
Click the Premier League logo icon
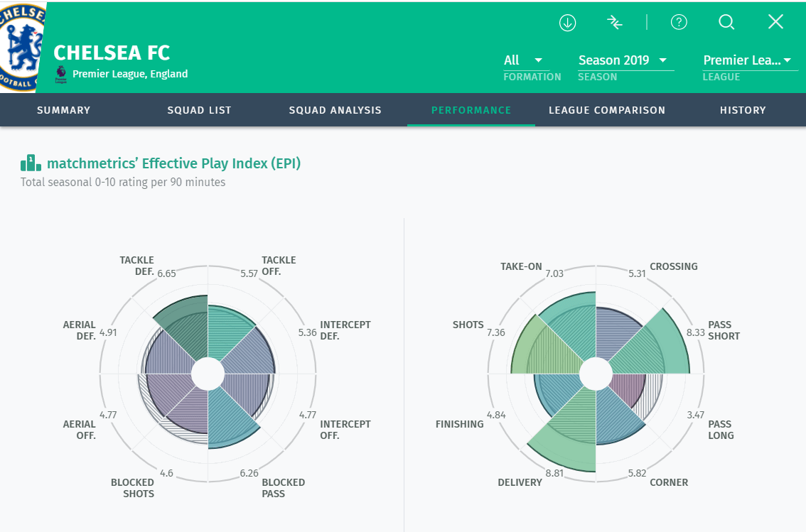point(60,75)
